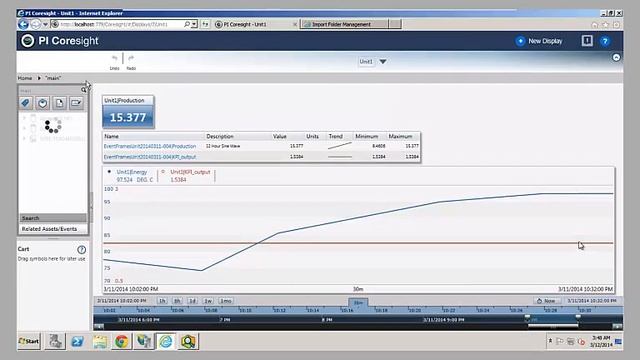
Task: Select the event frames edit icon
Action: (76, 103)
